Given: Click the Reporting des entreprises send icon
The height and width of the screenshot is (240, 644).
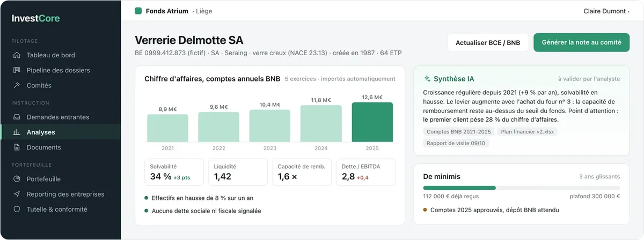Looking at the screenshot, I should coord(17,194).
